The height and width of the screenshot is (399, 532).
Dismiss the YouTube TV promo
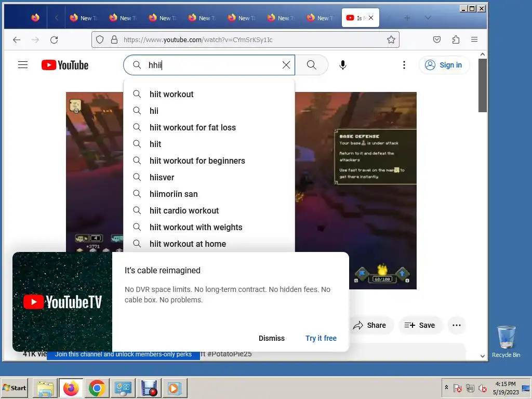click(271, 338)
